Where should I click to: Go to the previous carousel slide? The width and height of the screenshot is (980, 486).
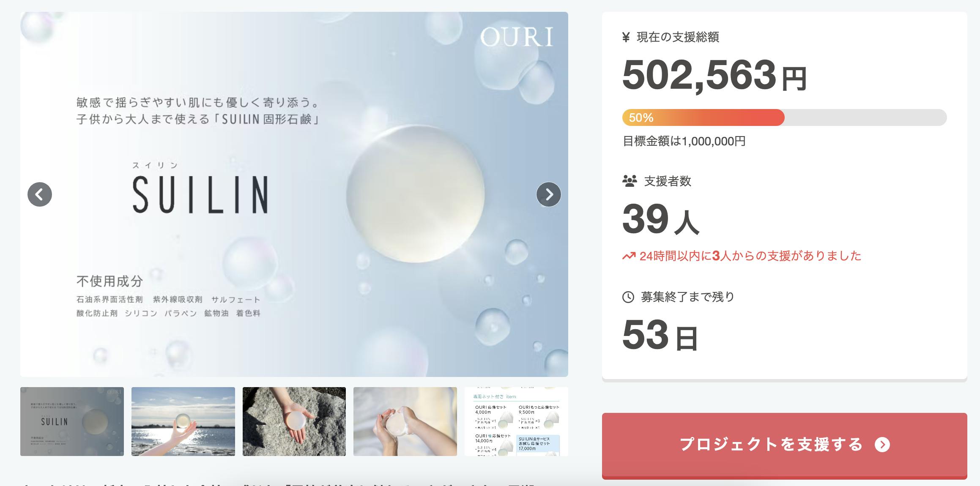coord(40,194)
